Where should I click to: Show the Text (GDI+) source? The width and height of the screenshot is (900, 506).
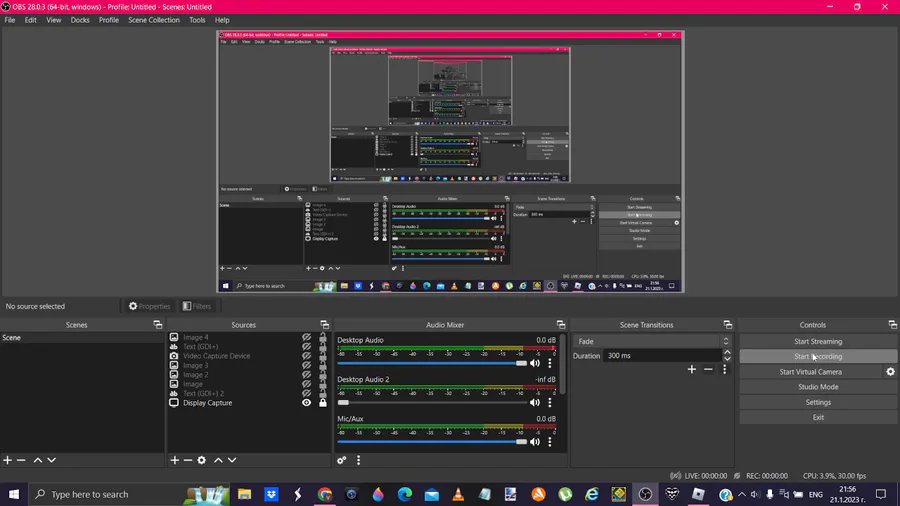pos(307,347)
